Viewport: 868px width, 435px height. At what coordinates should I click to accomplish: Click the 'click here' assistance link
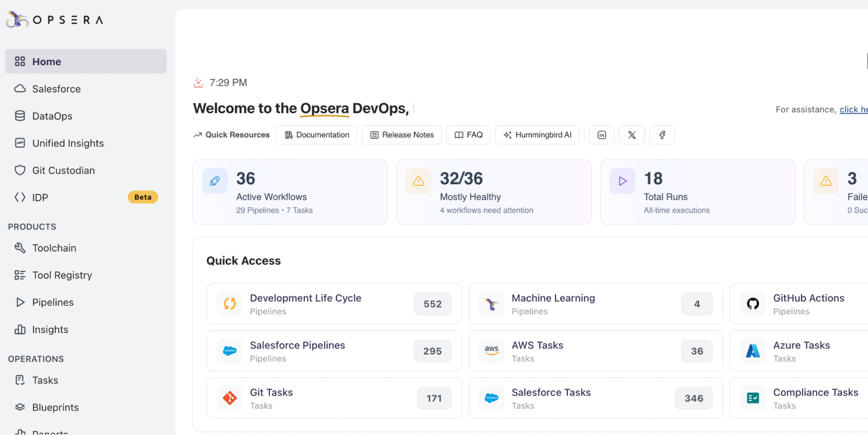point(853,109)
